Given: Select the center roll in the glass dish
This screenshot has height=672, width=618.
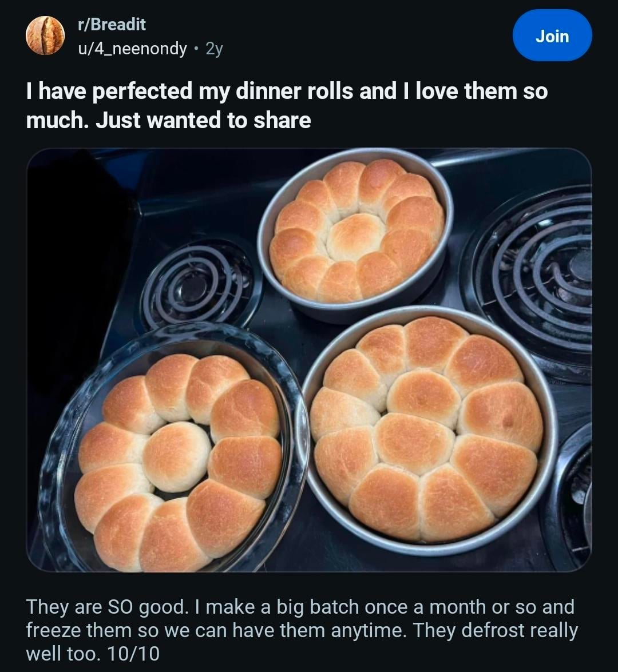Looking at the screenshot, I should [176, 456].
